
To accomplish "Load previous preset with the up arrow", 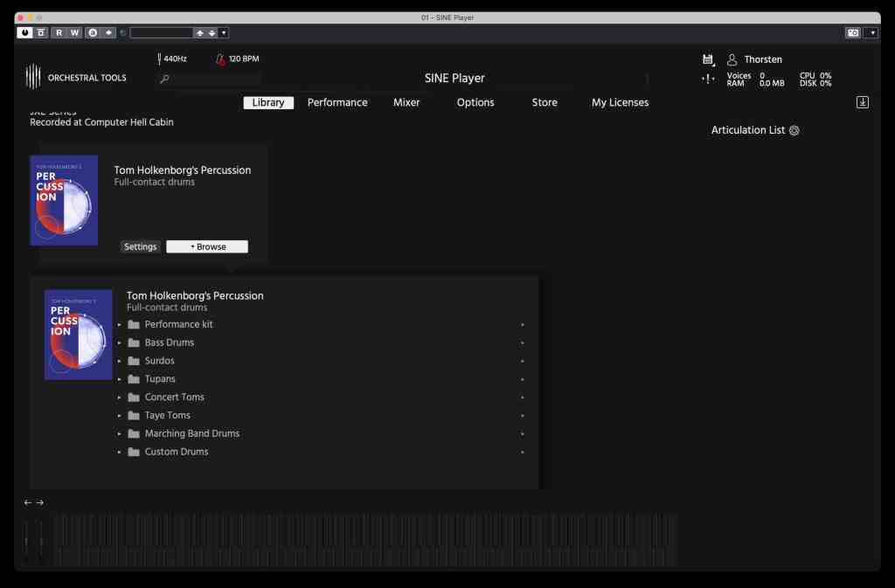I will tap(200, 33).
